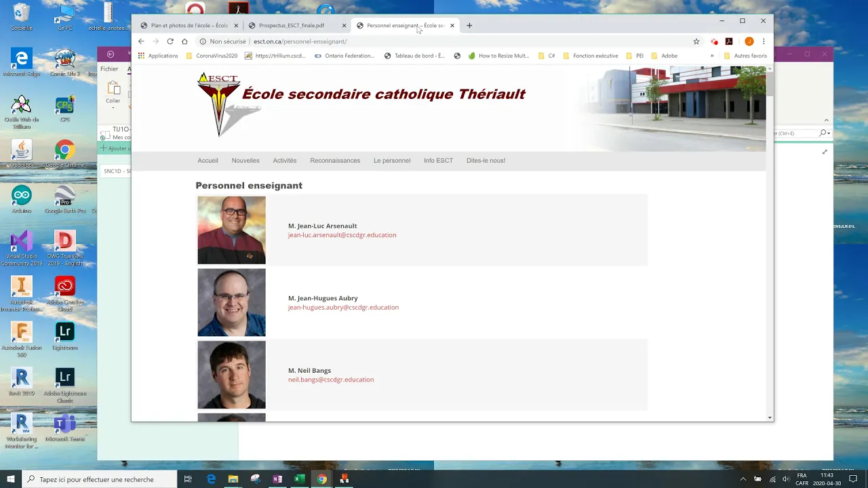Screen dimensions: 868x488
Task: Click the photo of M. Jean-Luc Arsenault
Action: pyautogui.click(x=231, y=230)
